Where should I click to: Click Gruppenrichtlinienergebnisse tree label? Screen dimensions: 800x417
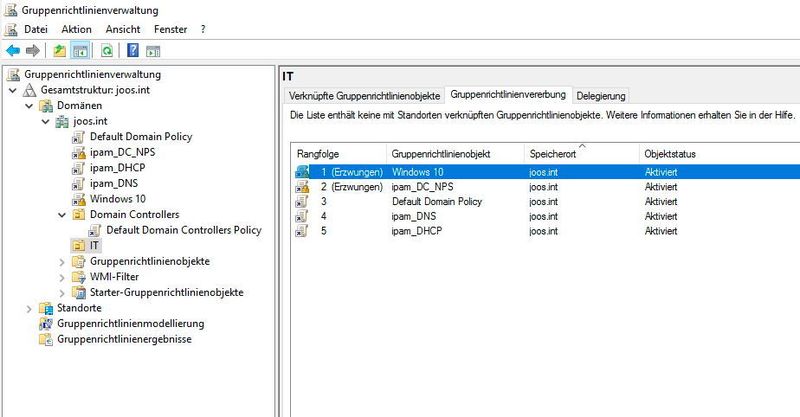[x=124, y=339]
